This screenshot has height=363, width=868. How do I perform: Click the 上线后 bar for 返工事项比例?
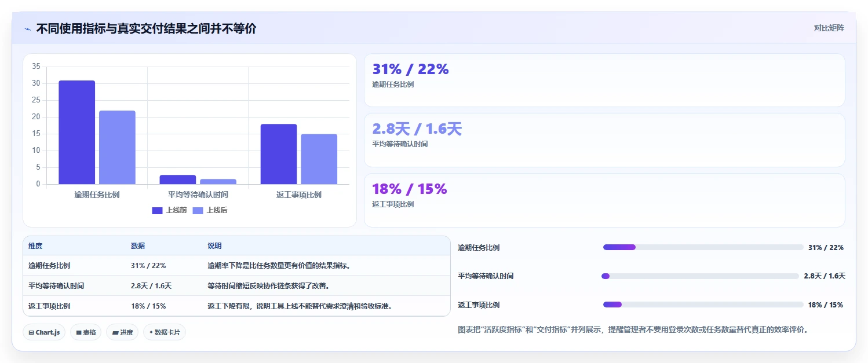click(319, 159)
